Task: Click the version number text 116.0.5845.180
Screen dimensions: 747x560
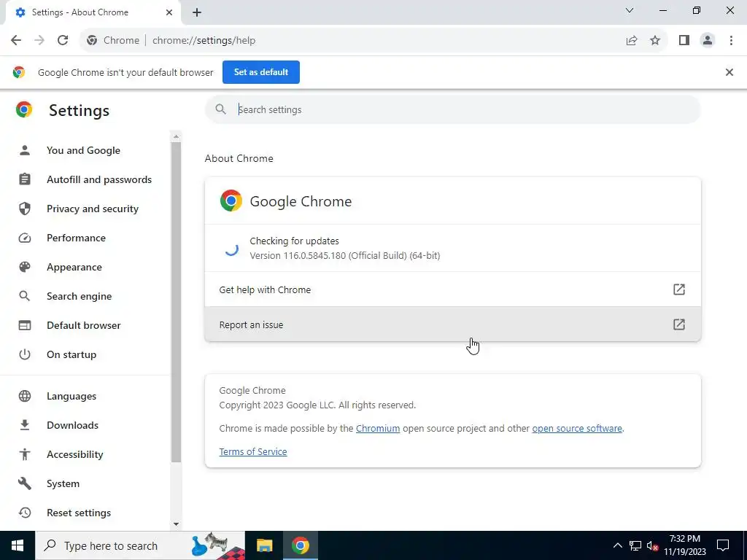Action: (314, 256)
